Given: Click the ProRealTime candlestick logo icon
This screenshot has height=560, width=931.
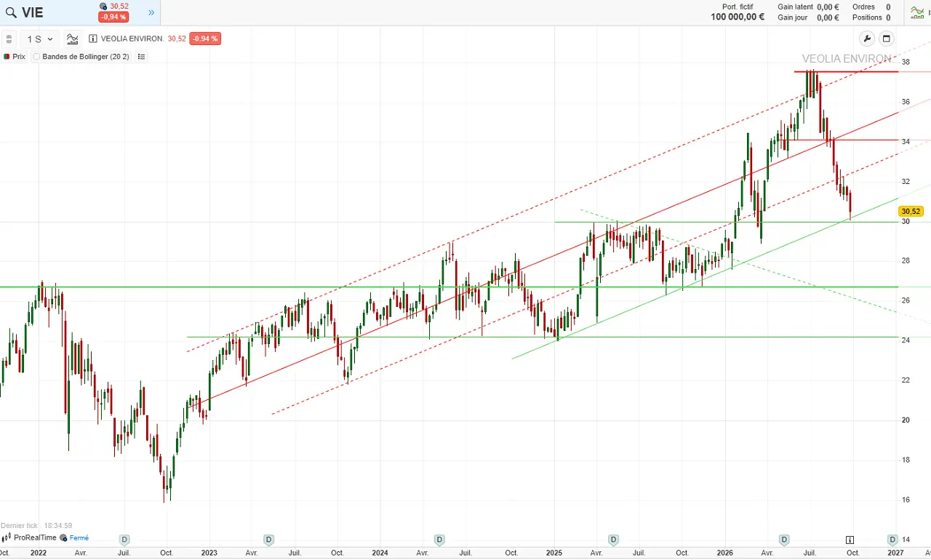Looking at the screenshot, I should click(7, 537).
